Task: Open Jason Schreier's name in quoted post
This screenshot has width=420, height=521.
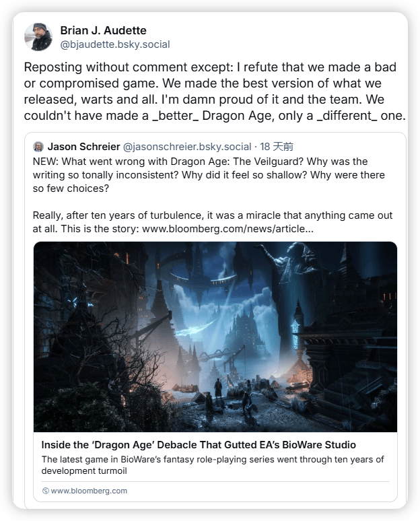Action: click(83, 147)
